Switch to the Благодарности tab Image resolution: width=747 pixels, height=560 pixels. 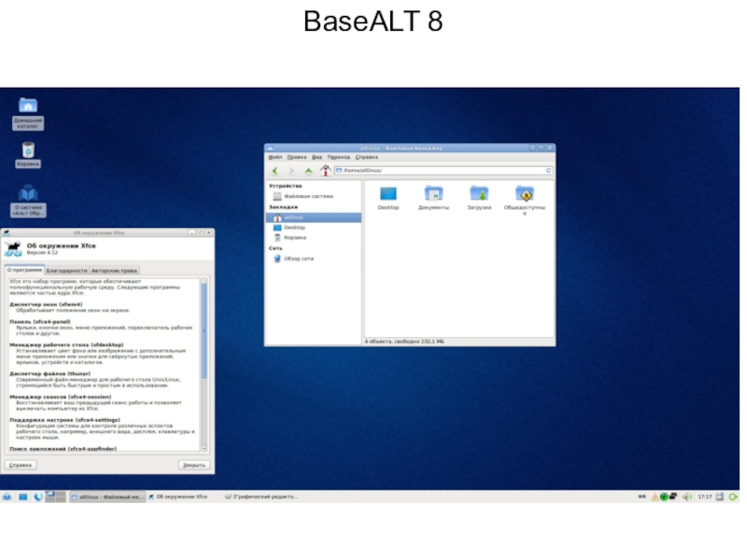[66, 271]
